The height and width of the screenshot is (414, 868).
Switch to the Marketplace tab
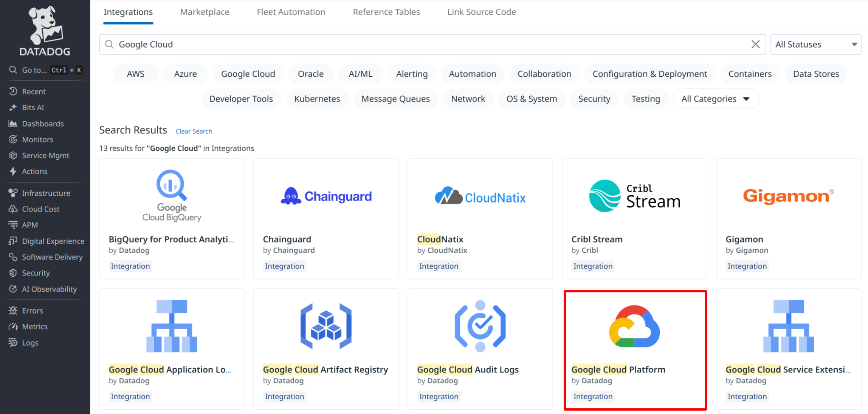pos(205,12)
